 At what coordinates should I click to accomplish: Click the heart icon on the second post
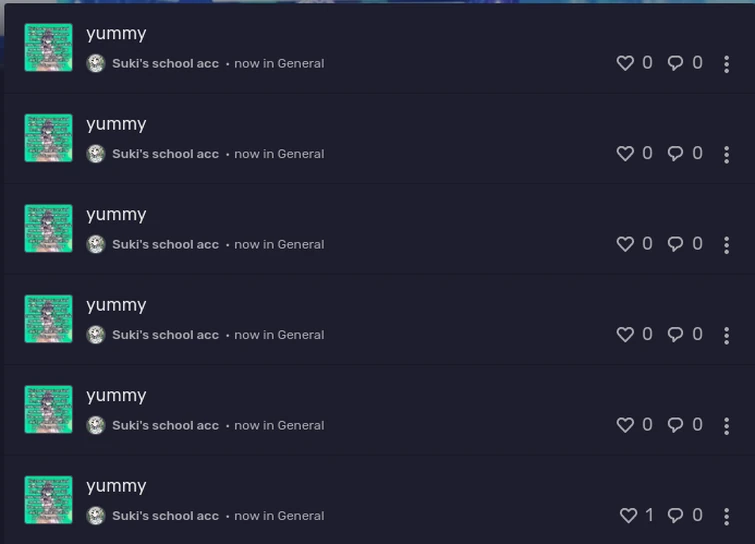625,154
